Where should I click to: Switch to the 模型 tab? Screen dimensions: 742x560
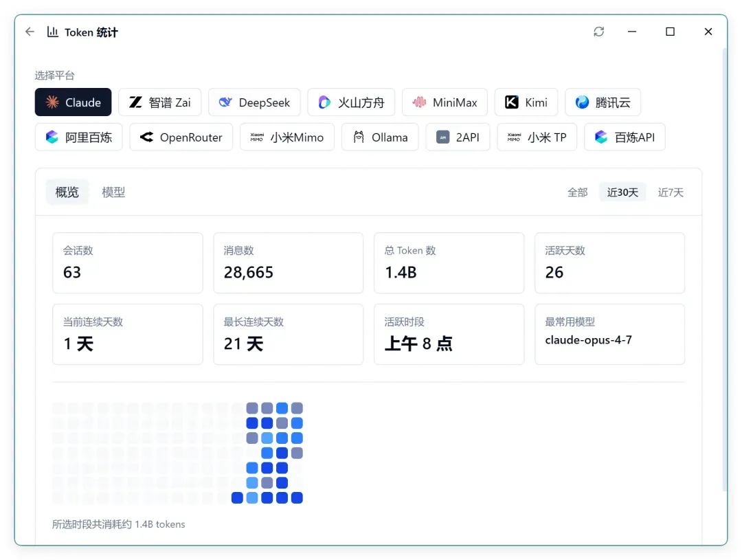pos(113,192)
